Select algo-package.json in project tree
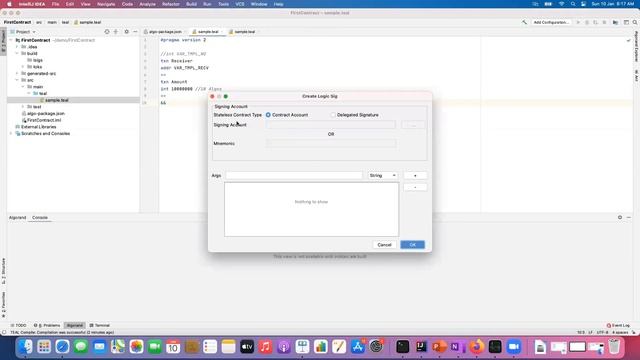 46,113
